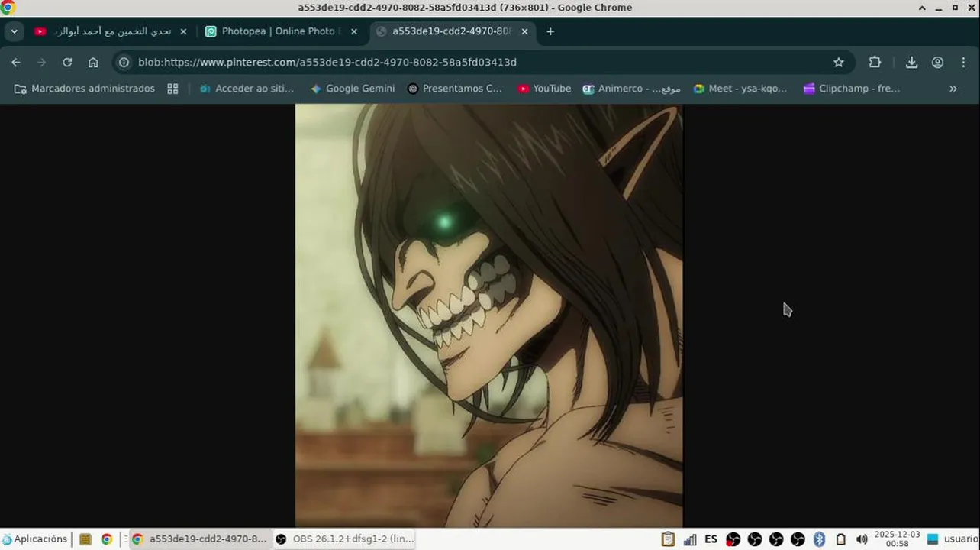Open the Bluetooth tray icon
The height and width of the screenshot is (550, 980).
click(819, 539)
